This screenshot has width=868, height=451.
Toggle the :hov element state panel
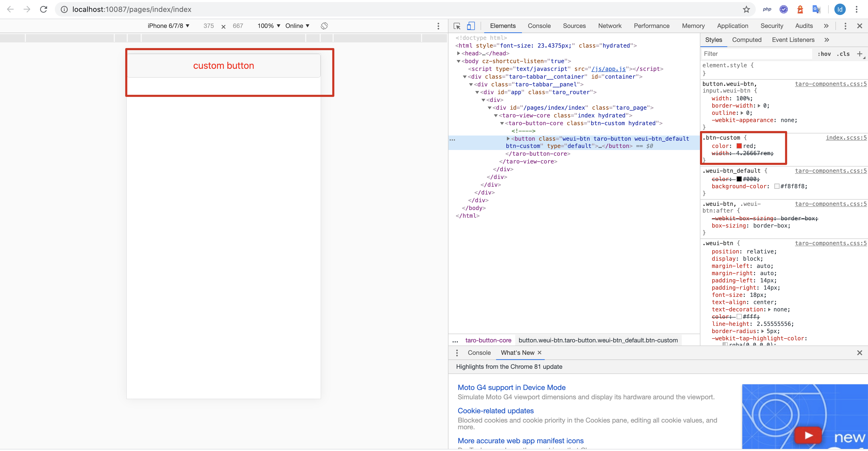tap(824, 54)
